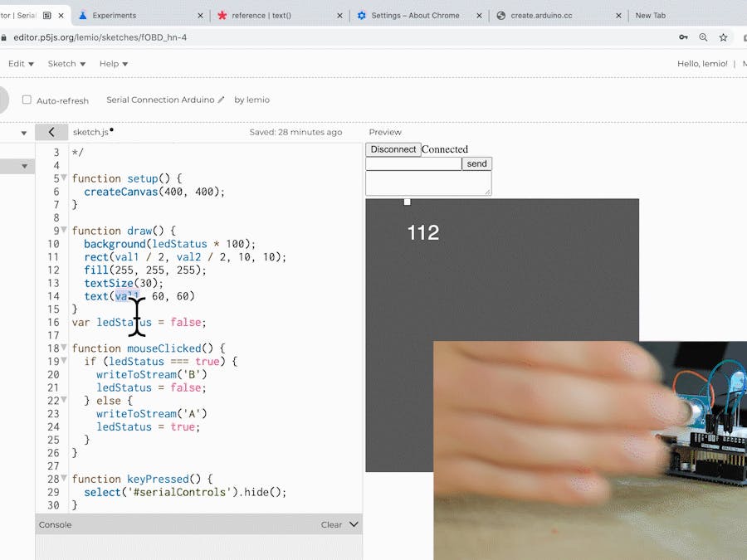Collapse the file navigation panel with the chevron
Image resolution: width=747 pixels, height=560 pixels.
51,132
